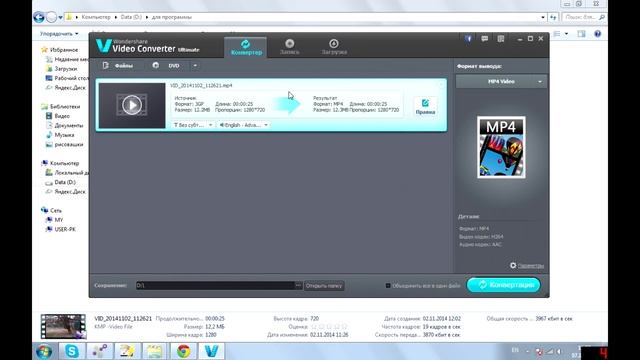The height and width of the screenshot is (360, 640).
Task: Open the Загрузка tab
Action: (334, 47)
